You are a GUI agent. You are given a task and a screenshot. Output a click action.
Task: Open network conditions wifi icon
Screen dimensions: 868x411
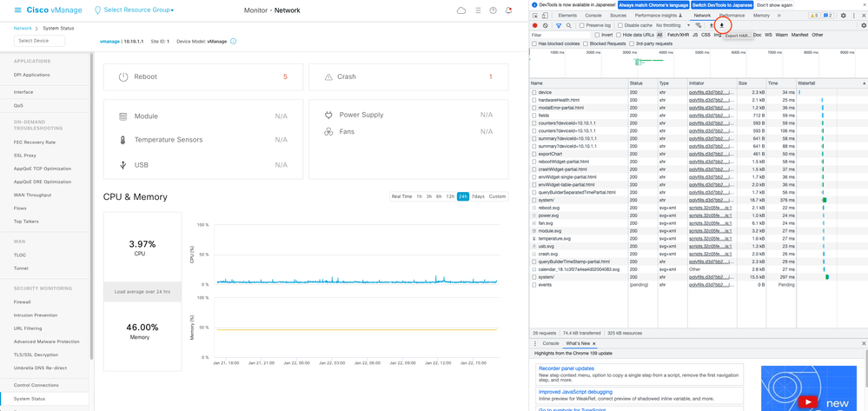698,25
